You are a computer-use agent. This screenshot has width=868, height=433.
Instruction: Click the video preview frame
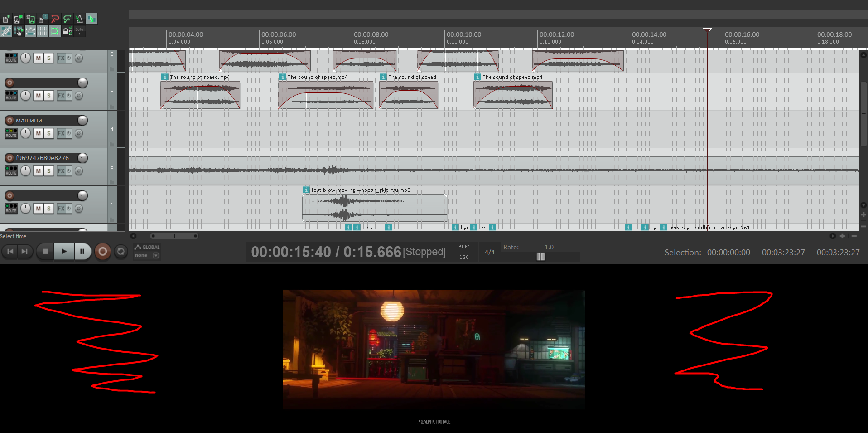tap(434, 350)
